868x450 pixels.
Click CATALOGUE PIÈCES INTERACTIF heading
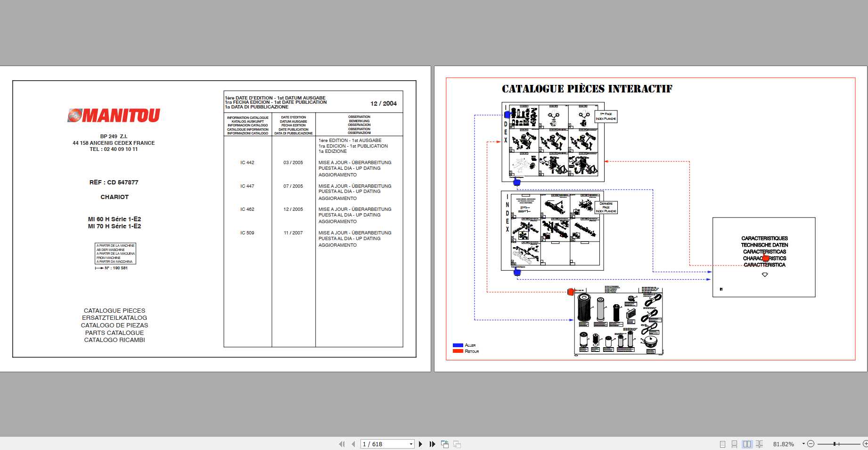click(587, 89)
